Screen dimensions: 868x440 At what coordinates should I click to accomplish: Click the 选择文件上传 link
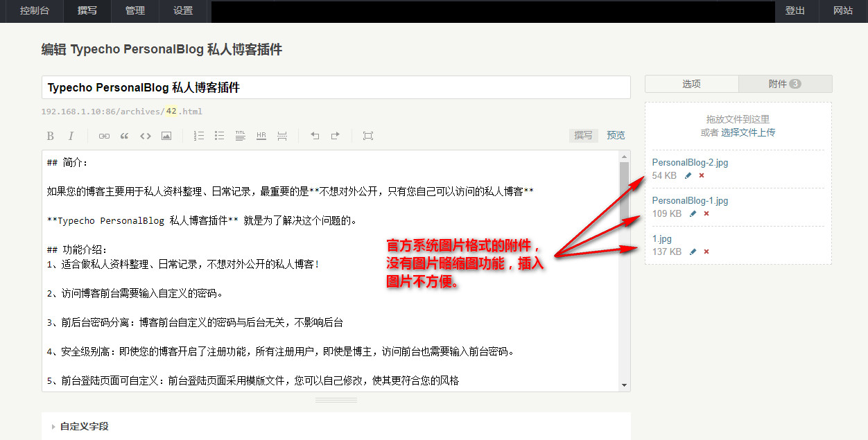coord(748,132)
